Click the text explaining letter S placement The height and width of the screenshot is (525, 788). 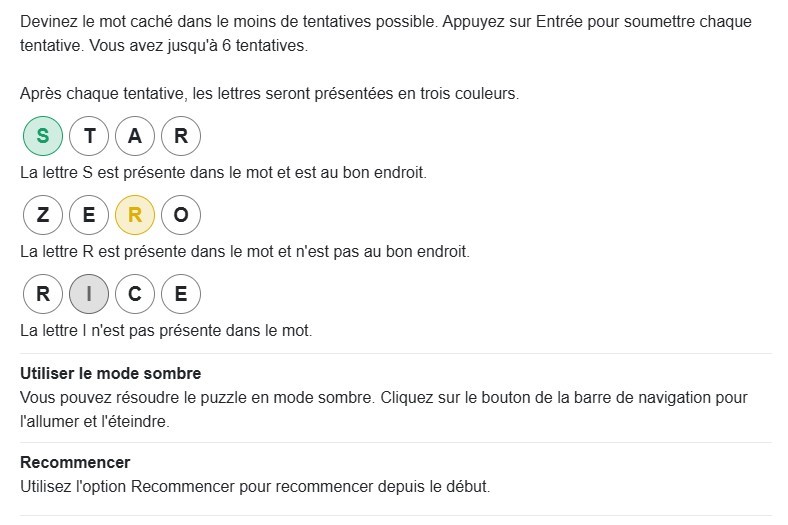click(x=223, y=172)
